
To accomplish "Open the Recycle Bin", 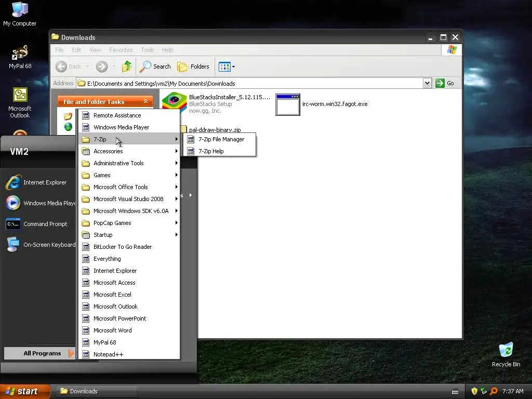I will [x=506, y=354].
